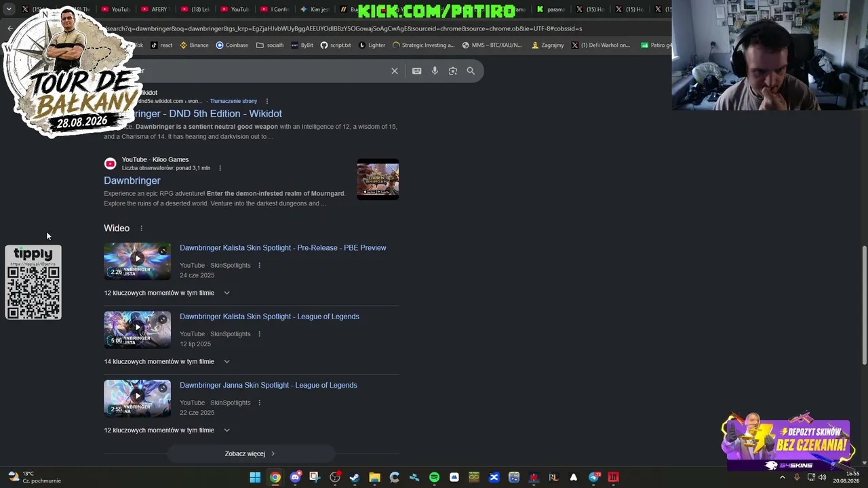Open the three-dot menu for the Wikidot result
This screenshot has width=868, height=488.
tap(267, 101)
